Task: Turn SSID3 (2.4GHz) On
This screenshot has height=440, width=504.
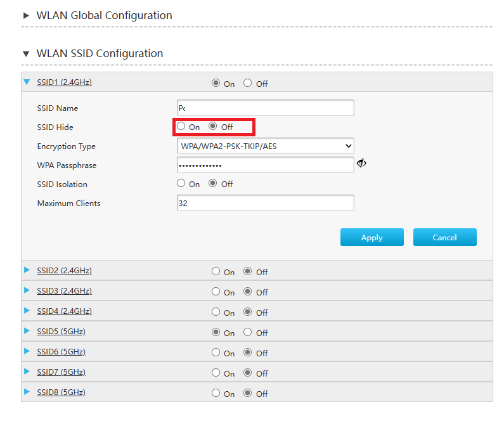Action: [216, 292]
